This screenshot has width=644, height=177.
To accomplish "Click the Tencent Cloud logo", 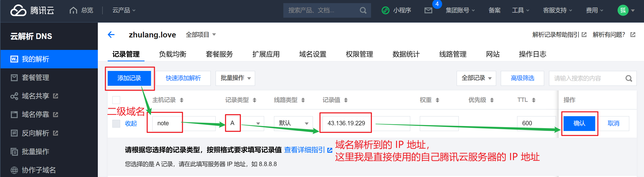I will [x=32, y=10].
